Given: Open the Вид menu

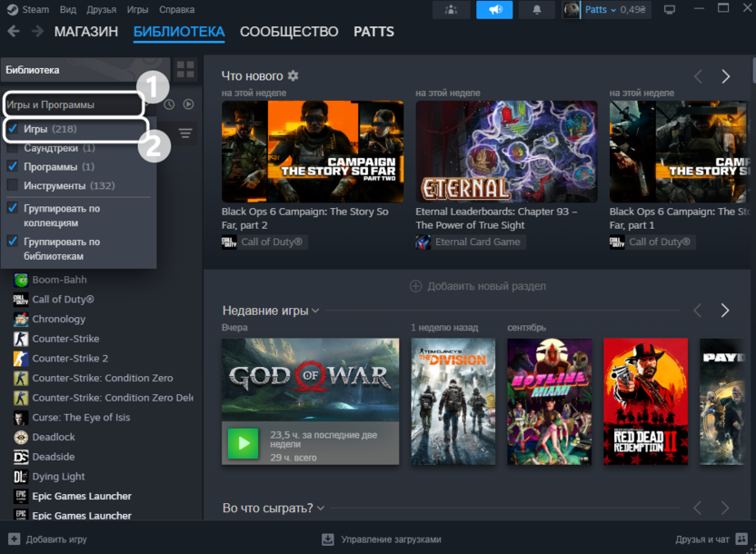Looking at the screenshot, I should pos(68,10).
